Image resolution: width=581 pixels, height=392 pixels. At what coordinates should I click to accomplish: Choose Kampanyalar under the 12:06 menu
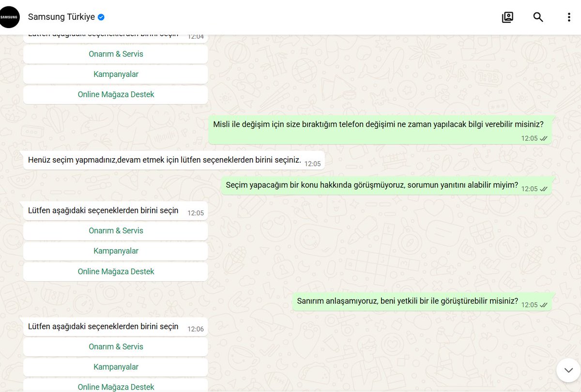click(116, 367)
